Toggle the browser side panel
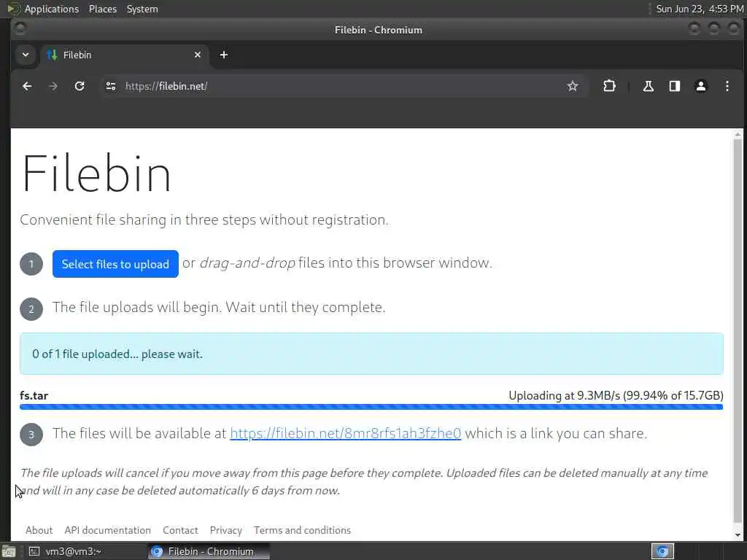 pyautogui.click(x=675, y=86)
